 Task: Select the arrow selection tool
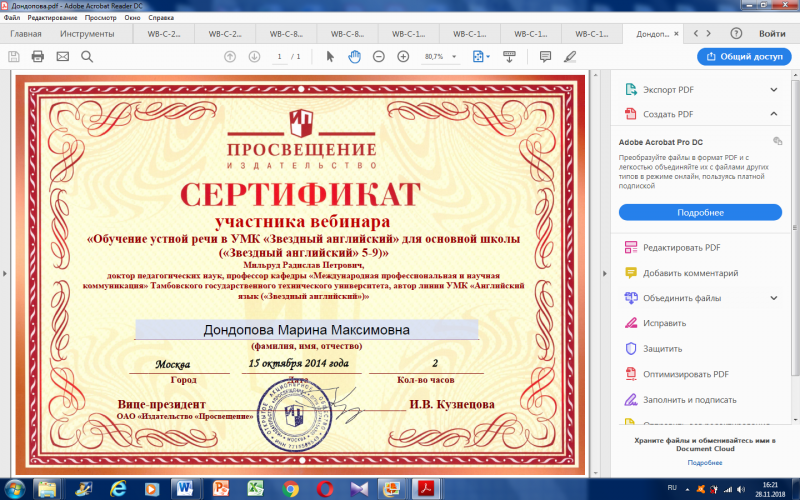[330, 57]
